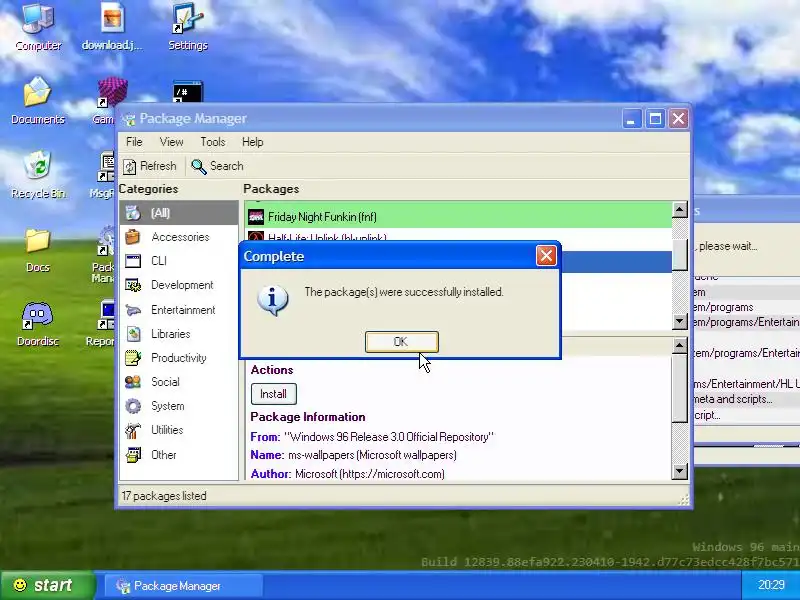The height and width of the screenshot is (600, 800).
Task: Click the details pane scrollbar thumb
Action: 680,388
